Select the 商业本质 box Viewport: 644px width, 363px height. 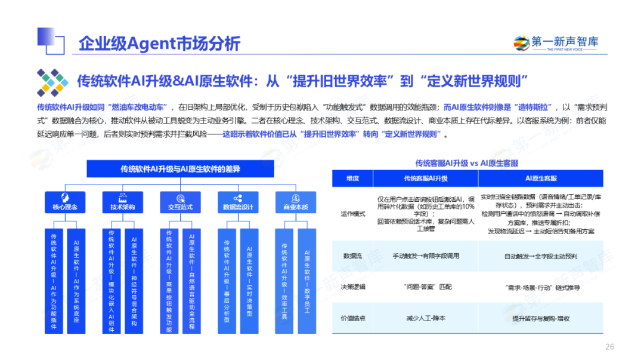pos(295,202)
